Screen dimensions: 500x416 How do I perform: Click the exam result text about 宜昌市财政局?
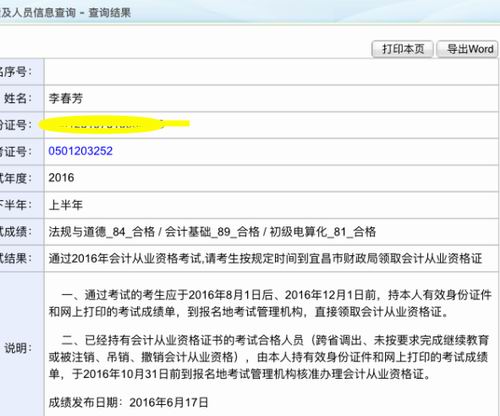coord(265,258)
